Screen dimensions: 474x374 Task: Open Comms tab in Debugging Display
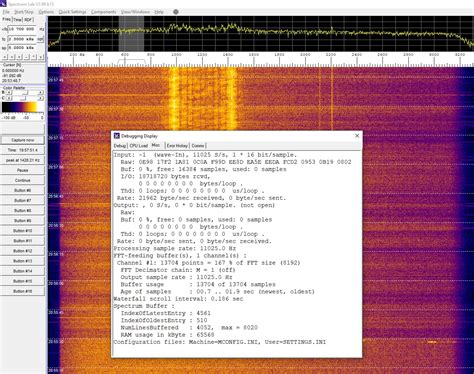tap(198, 146)
